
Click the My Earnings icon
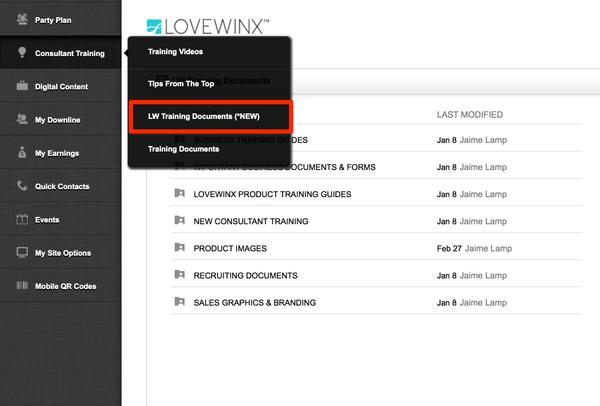point(22,152)
